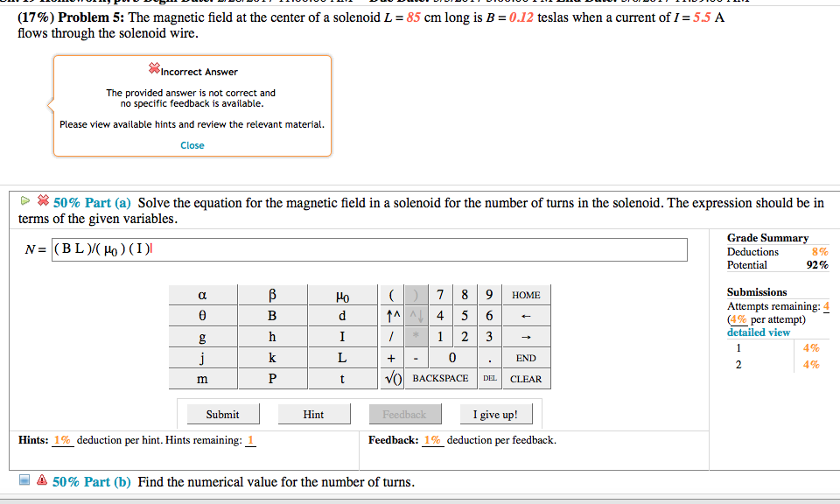Click the superscript up-arrow caret key
Viewport: 840px width, 504px height.
point(392,316)
